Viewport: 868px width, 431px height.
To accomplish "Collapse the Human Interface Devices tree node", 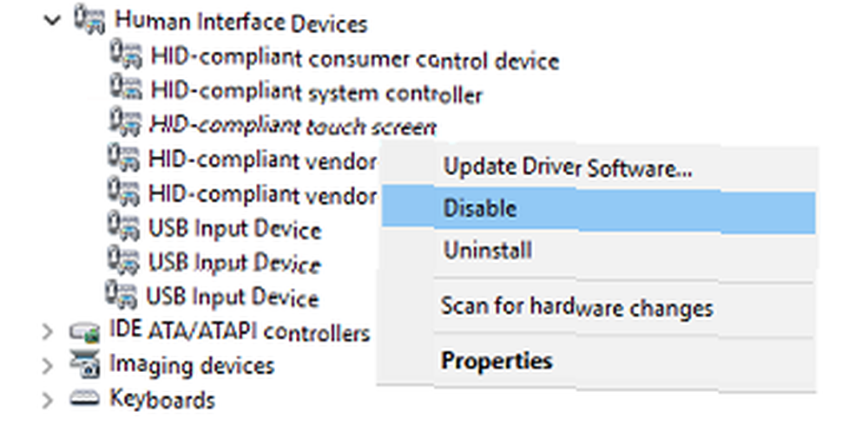I will pos(52,22).
